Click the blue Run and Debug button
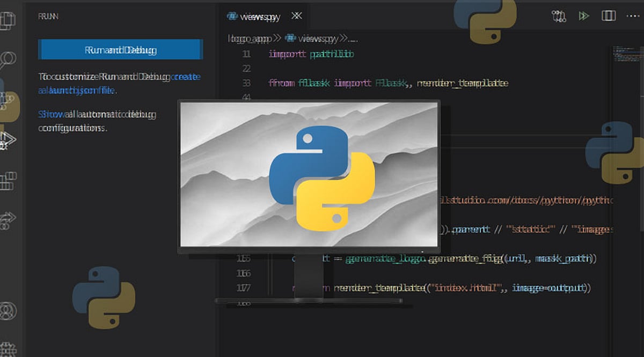This screenshot has height=357, width=644. (120, 49)
